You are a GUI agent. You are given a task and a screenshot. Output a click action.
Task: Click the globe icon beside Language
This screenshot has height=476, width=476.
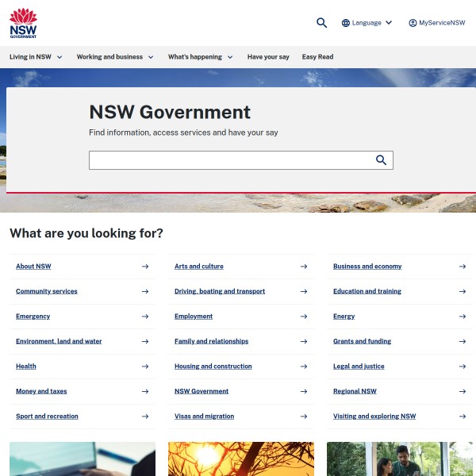[346, 23]
